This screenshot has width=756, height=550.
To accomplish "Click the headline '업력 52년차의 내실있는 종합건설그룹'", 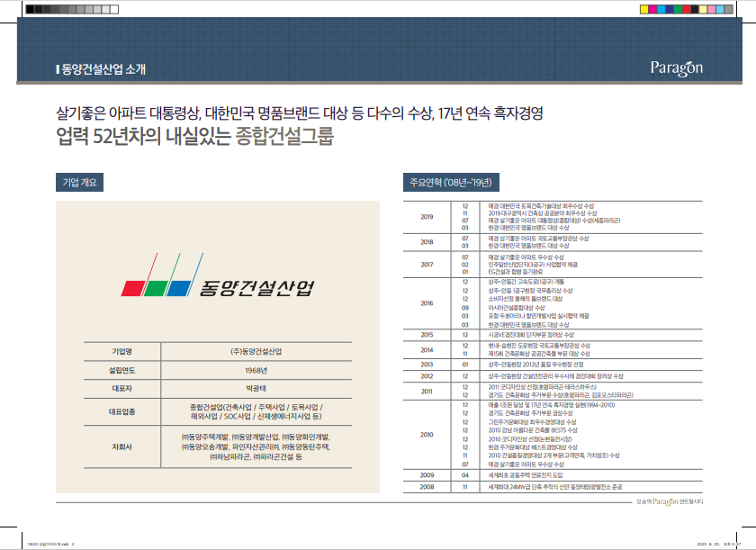I will click(x=194, y=136).
